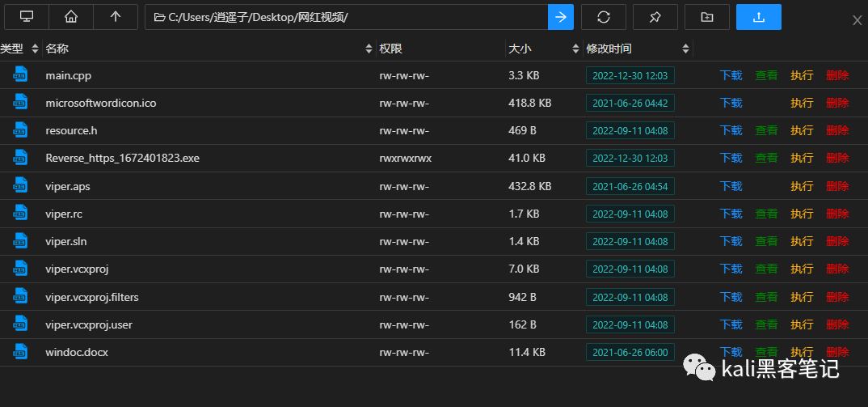Image resolution: width=868 pixels, height=407 pixels.
Task: Click the blue go-to-path arrow button
Action: point(560,17)
